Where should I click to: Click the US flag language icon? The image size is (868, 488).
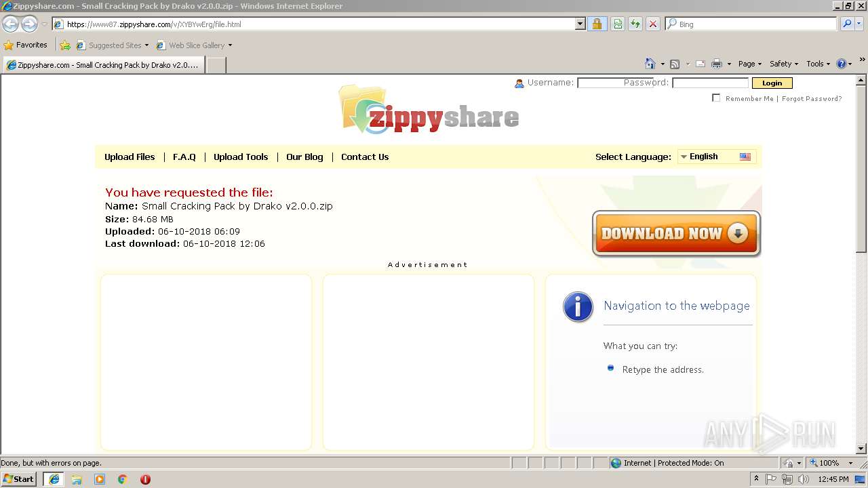click(x=745, y=157)
